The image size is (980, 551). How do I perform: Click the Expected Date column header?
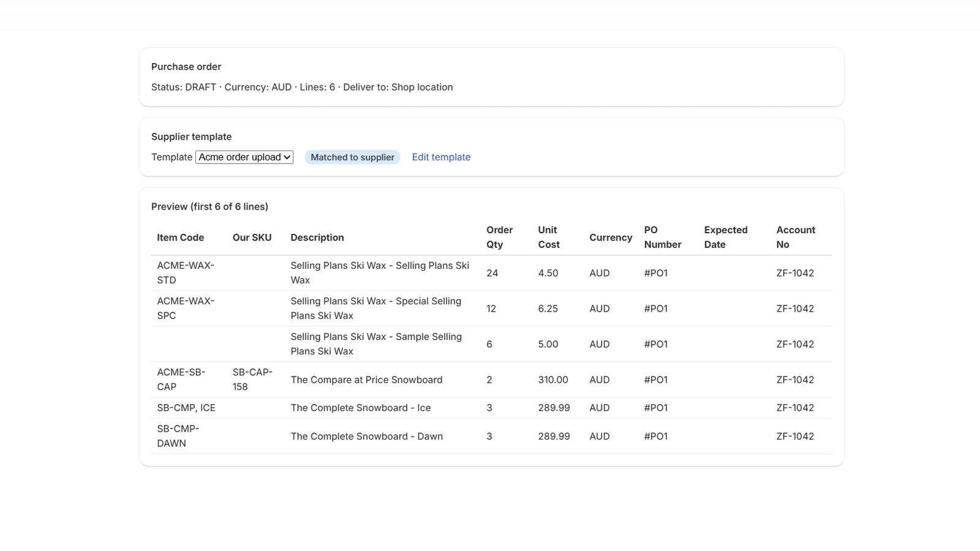[726, 237]
